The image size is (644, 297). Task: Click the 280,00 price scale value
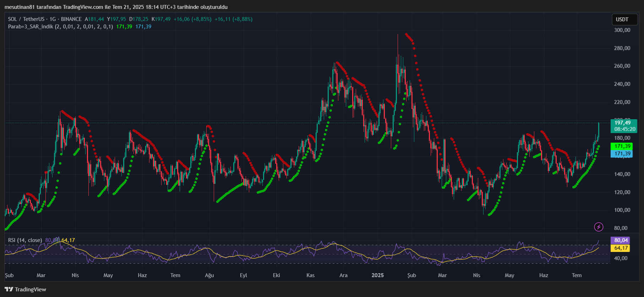click(x=622, y=48)
